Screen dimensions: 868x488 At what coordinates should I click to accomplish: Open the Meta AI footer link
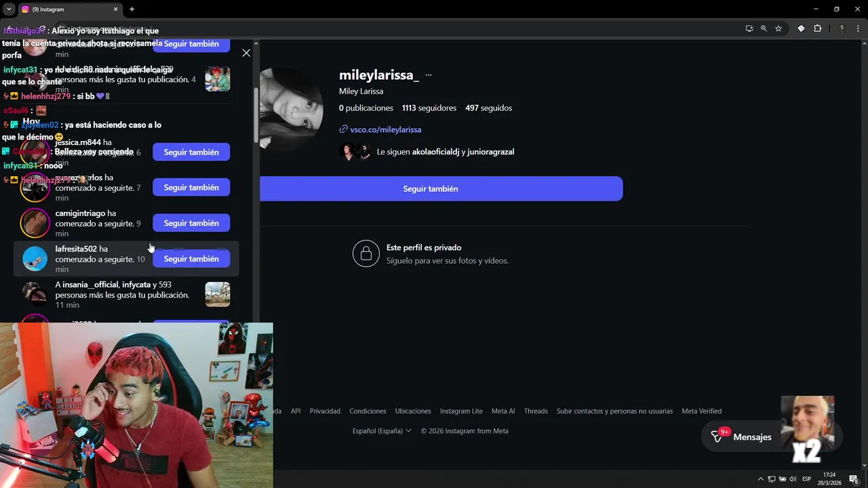click(503, 411)
